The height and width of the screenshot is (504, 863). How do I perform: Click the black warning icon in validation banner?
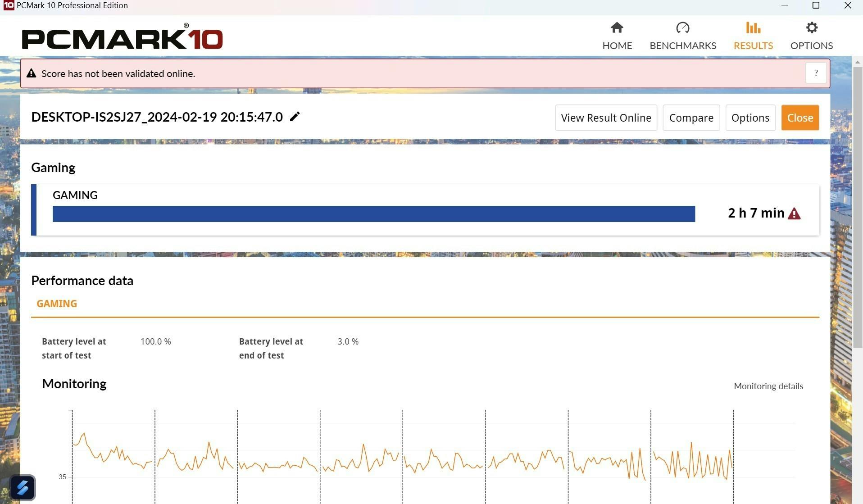tap(31, 73)
